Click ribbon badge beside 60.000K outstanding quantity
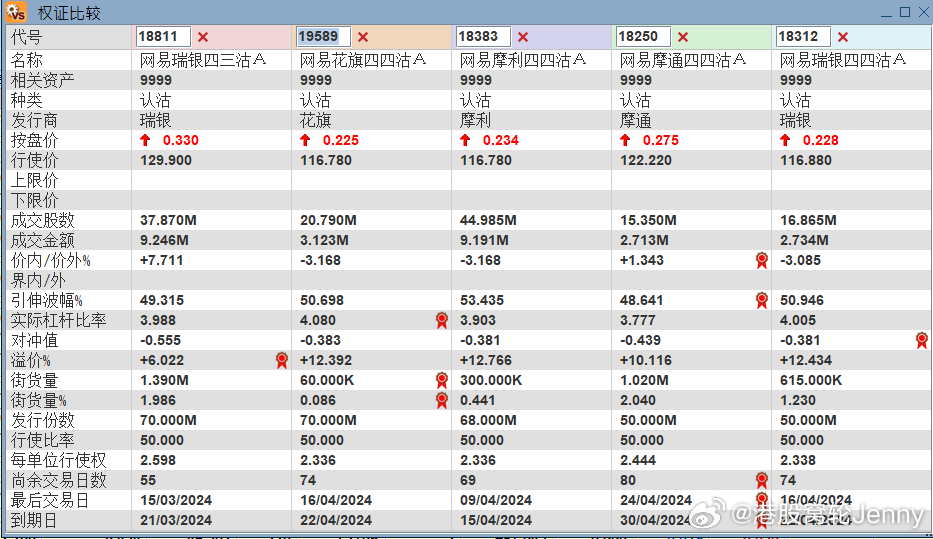 point(442,380)
